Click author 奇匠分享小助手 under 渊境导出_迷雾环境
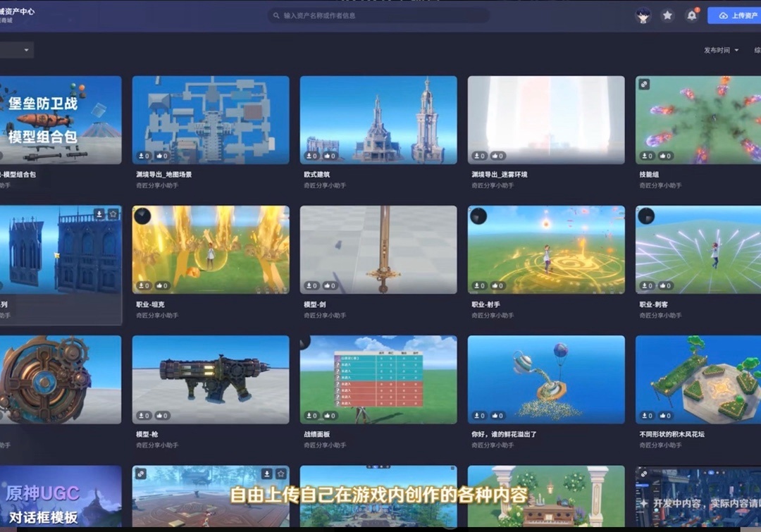Screen dimensions: 761x532 pos(493,185)
